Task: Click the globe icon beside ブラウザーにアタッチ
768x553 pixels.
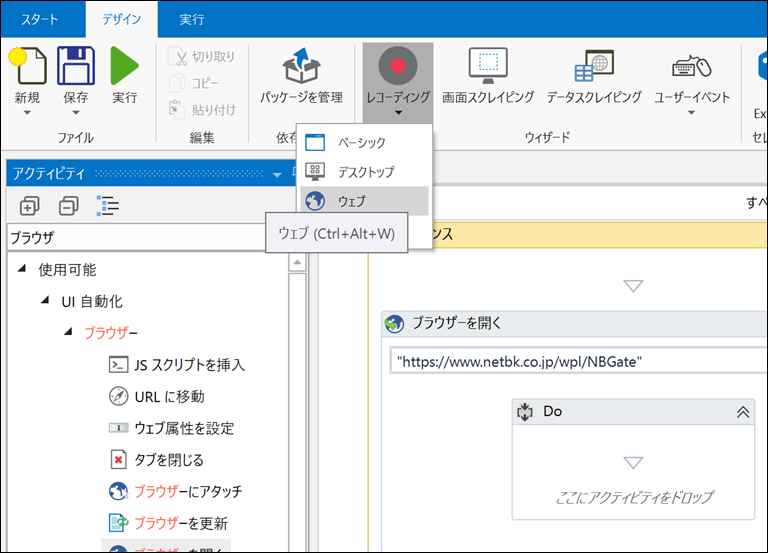Action: pyautogui.click(x=118, y=491)
